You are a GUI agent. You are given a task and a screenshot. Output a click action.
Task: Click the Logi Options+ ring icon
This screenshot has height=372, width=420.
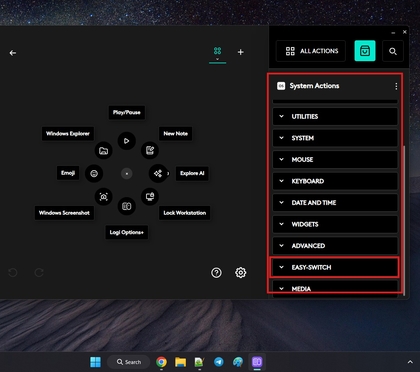point(127,206)
